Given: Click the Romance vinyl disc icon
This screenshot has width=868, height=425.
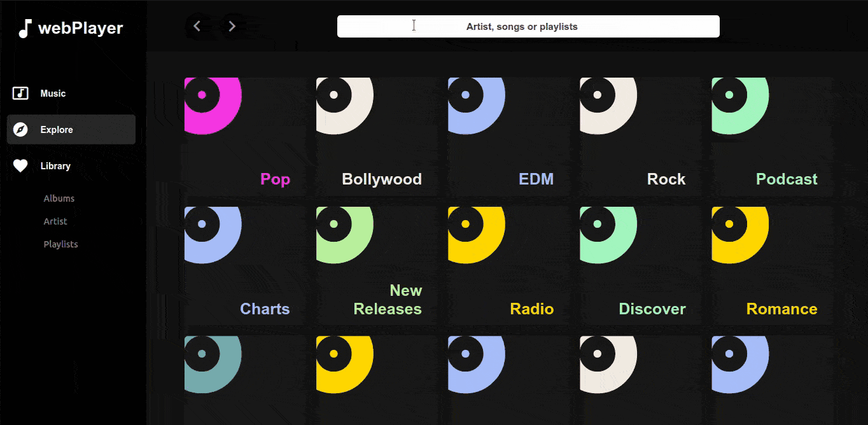Looking at the screenshot, I should pyautogui.click(x=739, y=235).
